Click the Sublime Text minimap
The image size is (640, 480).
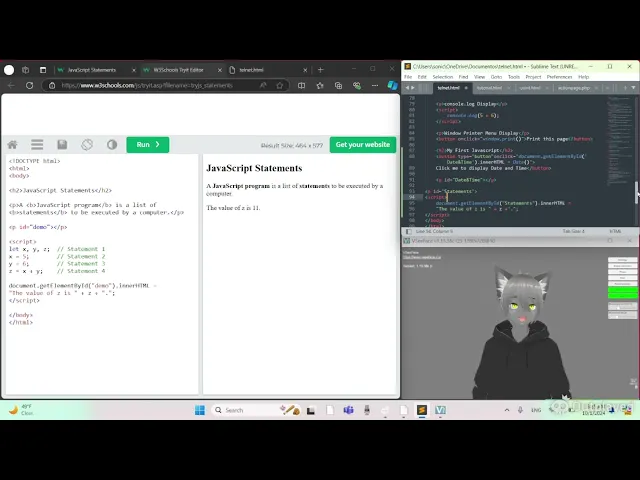point(620,140)
